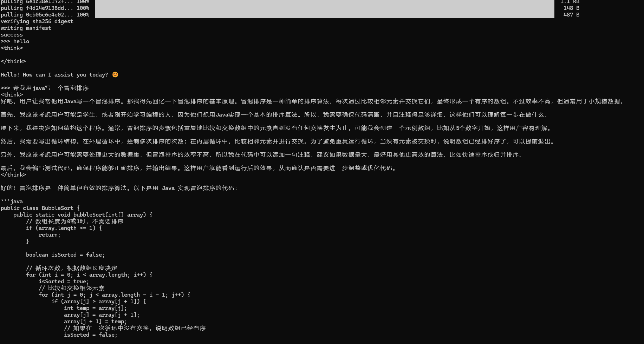
Task: Click the 'public static void bubbleSort' line
Action: (x=83, y=215)
